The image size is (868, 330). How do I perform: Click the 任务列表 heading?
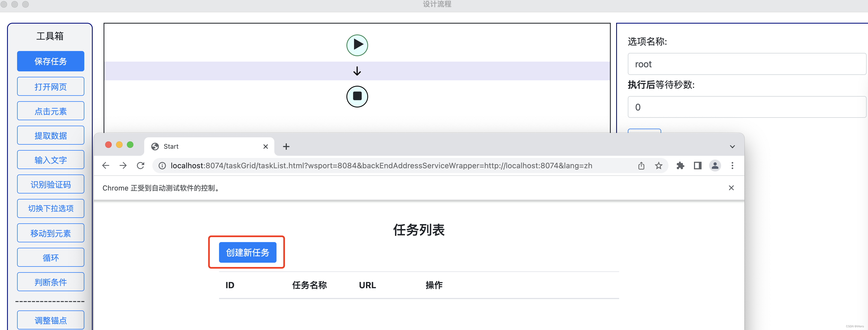pyautogui.click(x=419, y=230)
